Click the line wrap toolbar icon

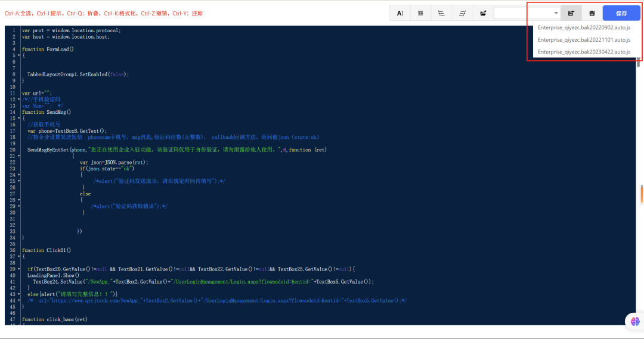[462, 13]
